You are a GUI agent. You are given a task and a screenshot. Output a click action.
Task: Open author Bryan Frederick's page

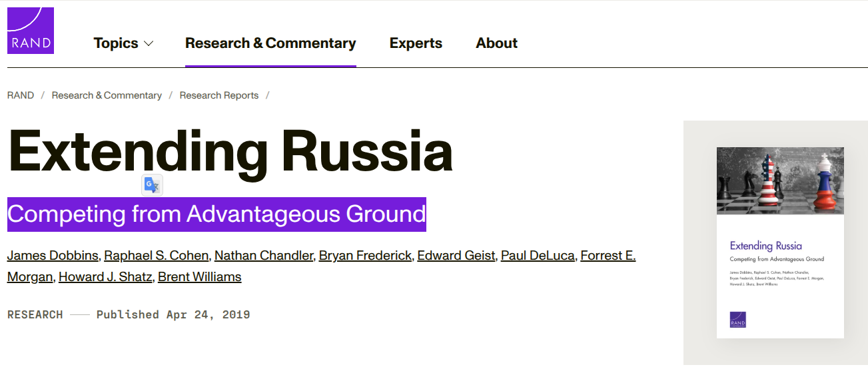pos(365,256)
